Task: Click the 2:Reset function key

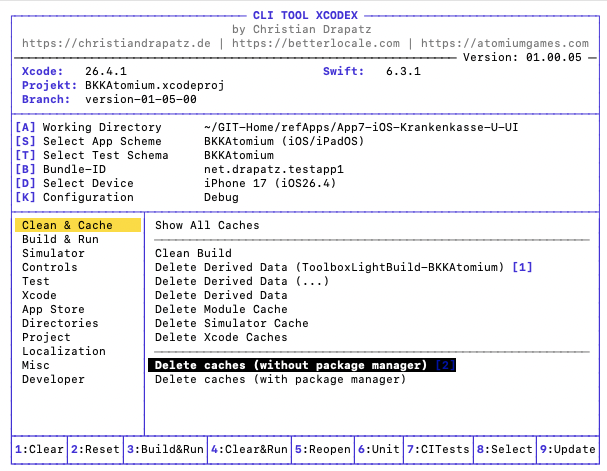Action: coord(95,449)
